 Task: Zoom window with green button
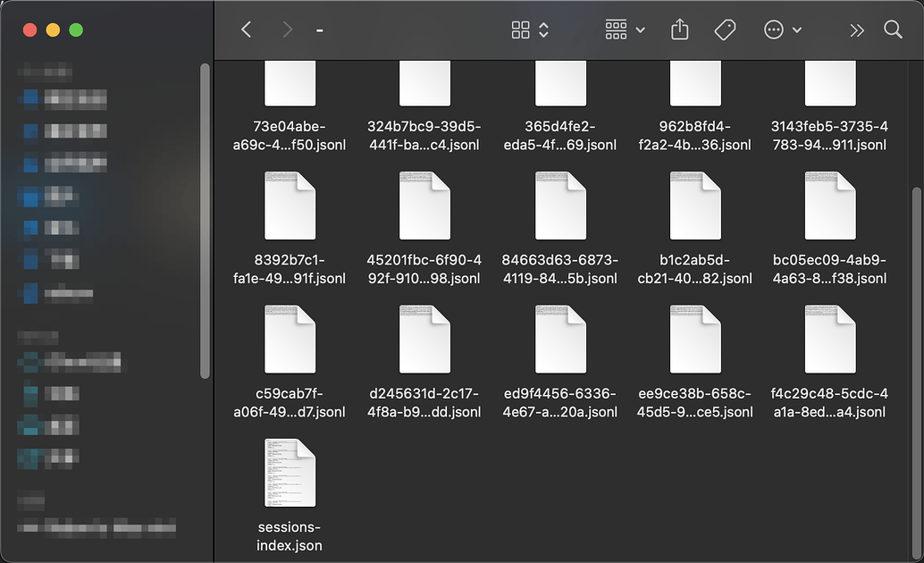pyautogui.click(x=76, y=30)
